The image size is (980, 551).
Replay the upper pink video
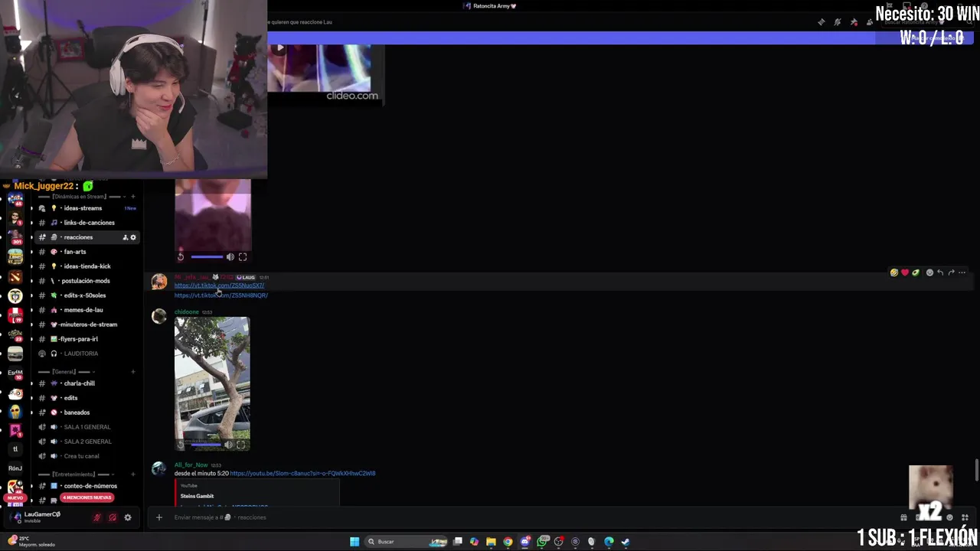click(x=181, y=257)
